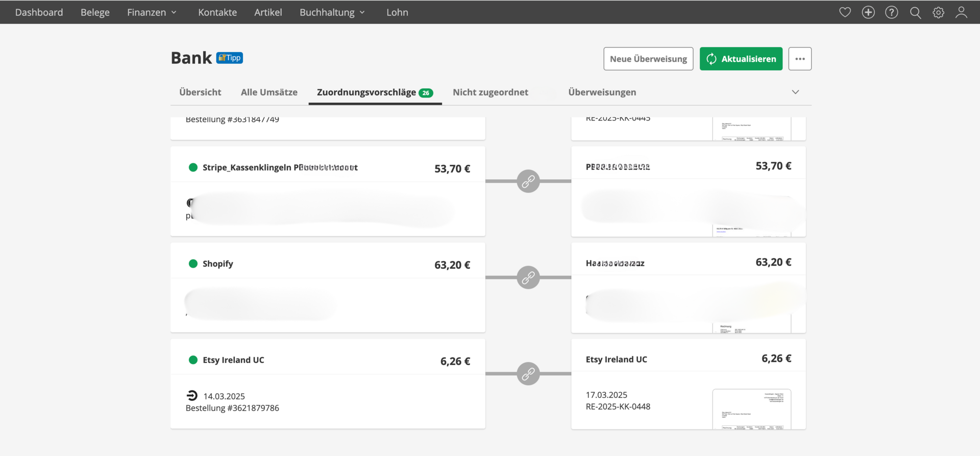The width and height of the screenshot is (980, 456).
Task: Click link icon for Stripe 53,70 € match
Action: click(x=528, y=181)
